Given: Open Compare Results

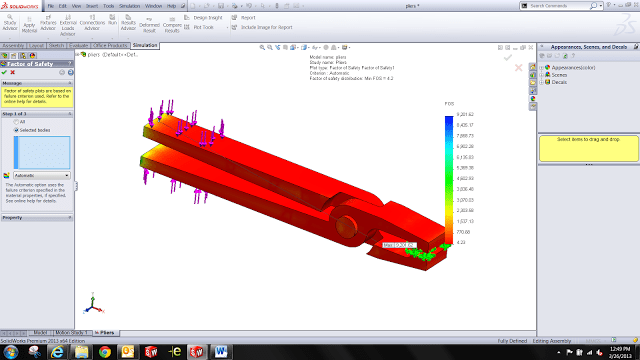Looking at the screenshot, I should click(172, 25).
